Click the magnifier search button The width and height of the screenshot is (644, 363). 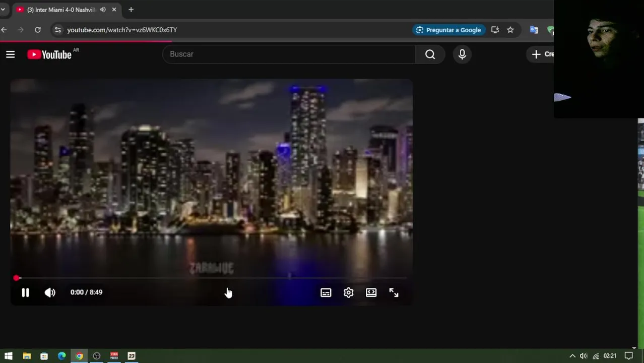(x=430, y=54)
